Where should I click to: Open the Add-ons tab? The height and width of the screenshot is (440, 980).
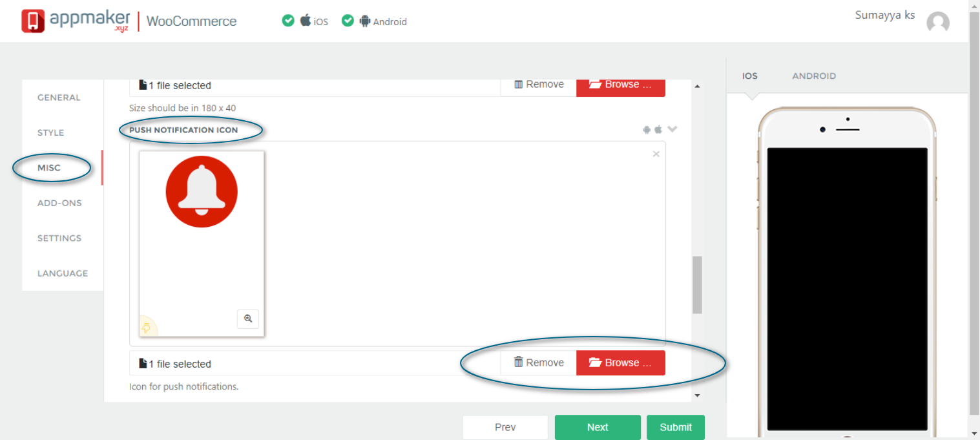[x=59, y=203]
